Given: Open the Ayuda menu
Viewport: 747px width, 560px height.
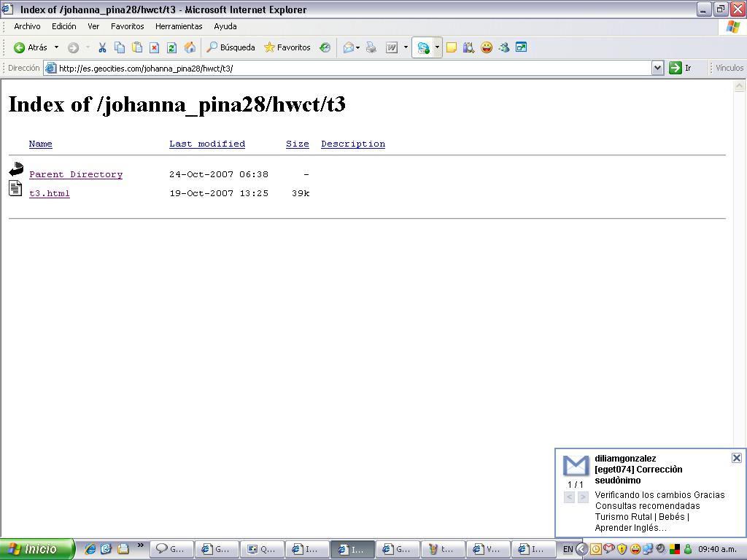Looking at the screenshot, I should (225, 27).
